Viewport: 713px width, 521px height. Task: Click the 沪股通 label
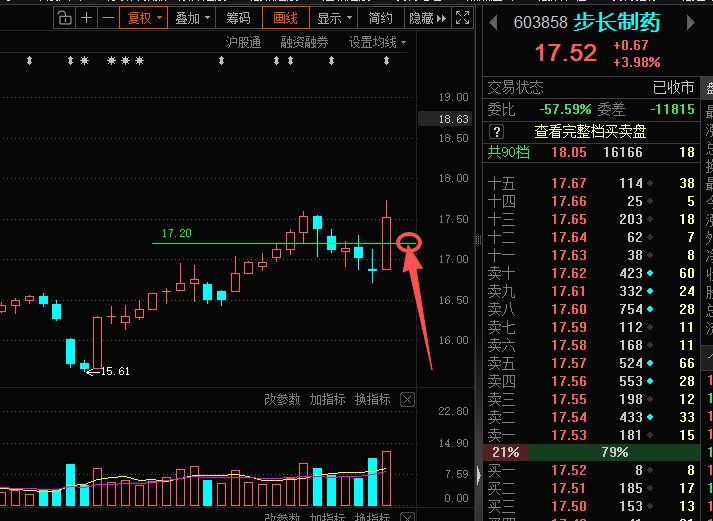[243, 43]
